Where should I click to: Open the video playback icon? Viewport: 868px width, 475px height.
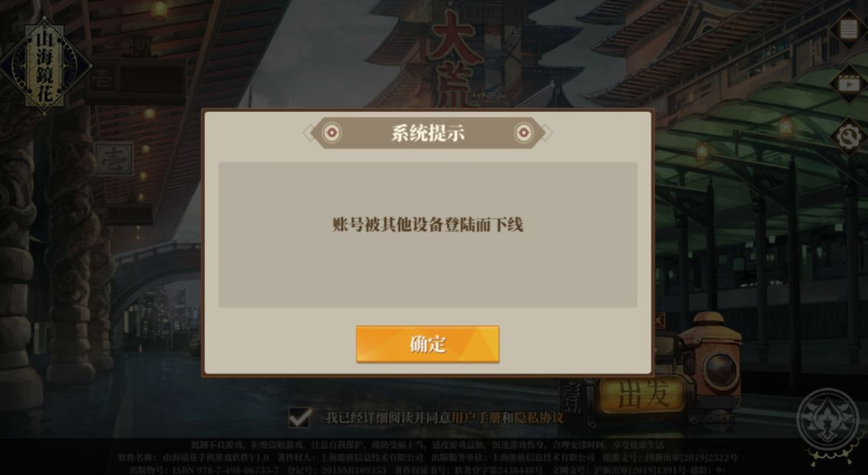tap(849, 84)
